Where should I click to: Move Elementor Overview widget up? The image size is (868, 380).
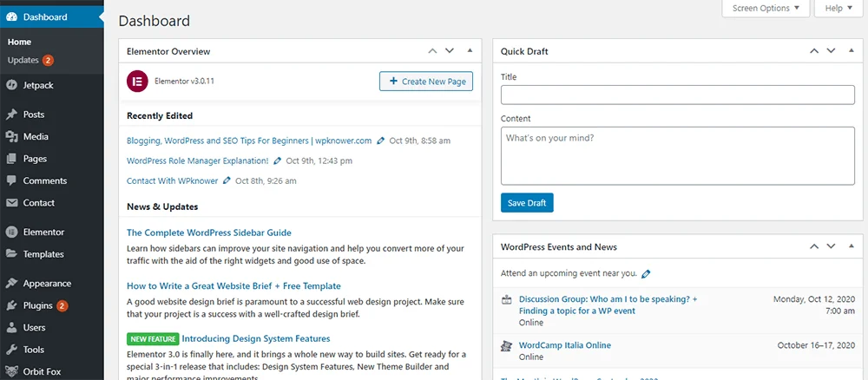[432, 51]
